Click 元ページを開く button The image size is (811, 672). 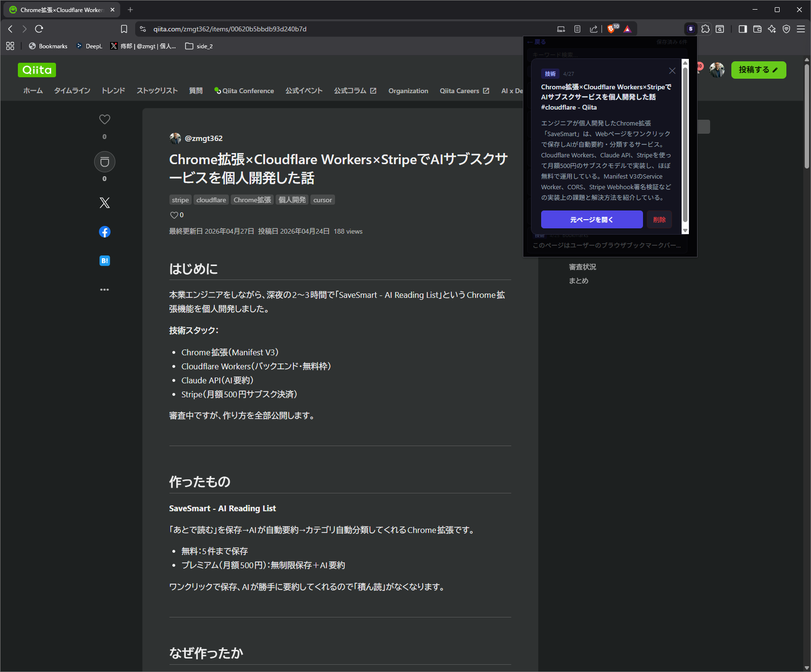pyautogui.click(x=592, y=220)
